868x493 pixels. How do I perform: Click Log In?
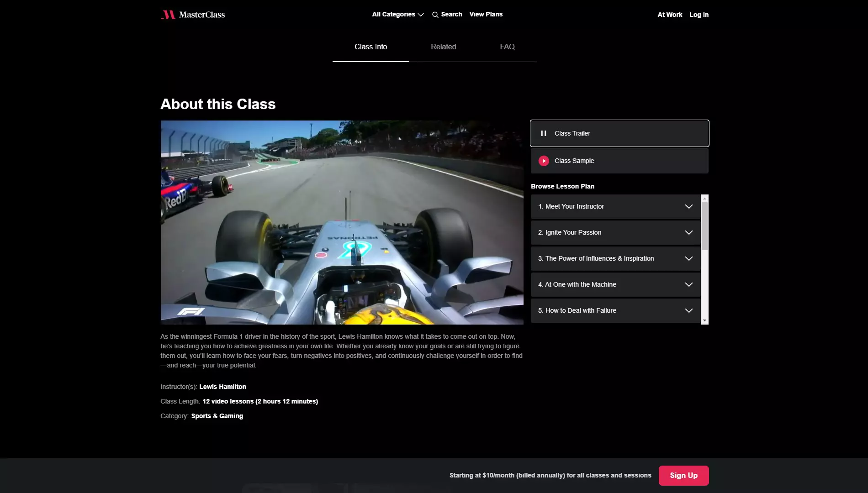(699, 15)
